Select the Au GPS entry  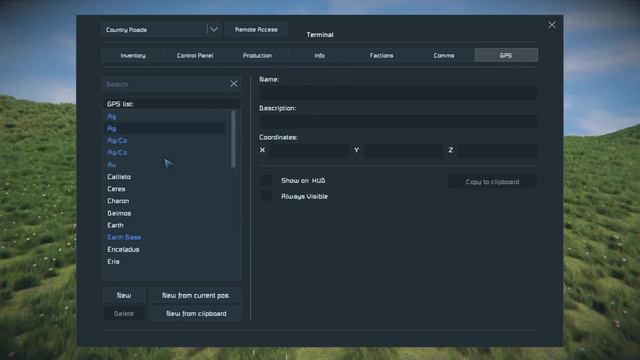pyautogui.click(x=165, y=164)
